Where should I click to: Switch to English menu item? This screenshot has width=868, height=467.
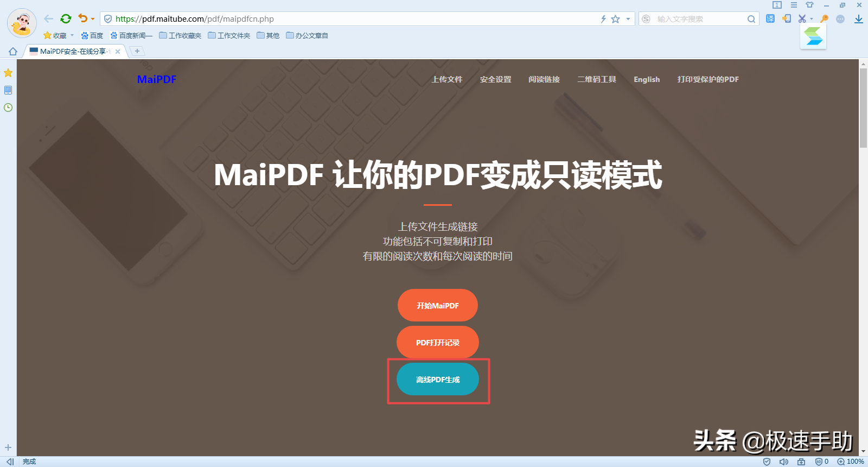[647, 79]
